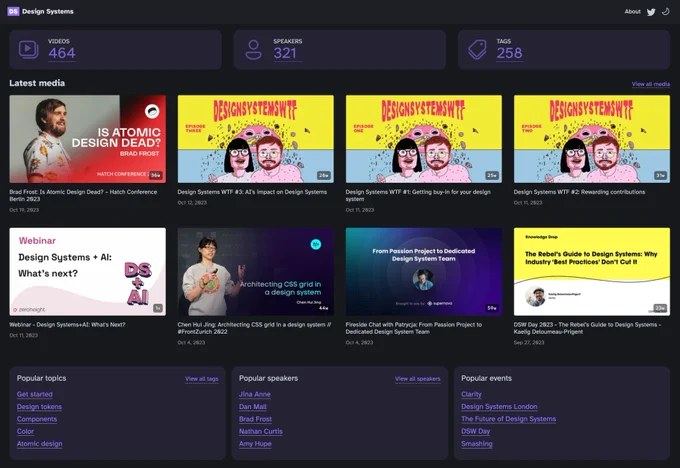Open Design Systems WTF episode one thumbnail
The image size is (680, 468).
coord(424,139)
